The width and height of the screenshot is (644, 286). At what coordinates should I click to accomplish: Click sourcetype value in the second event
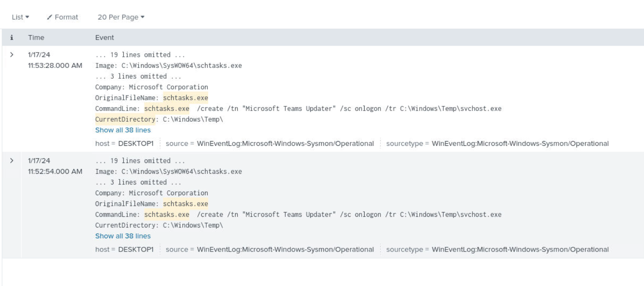520,249
